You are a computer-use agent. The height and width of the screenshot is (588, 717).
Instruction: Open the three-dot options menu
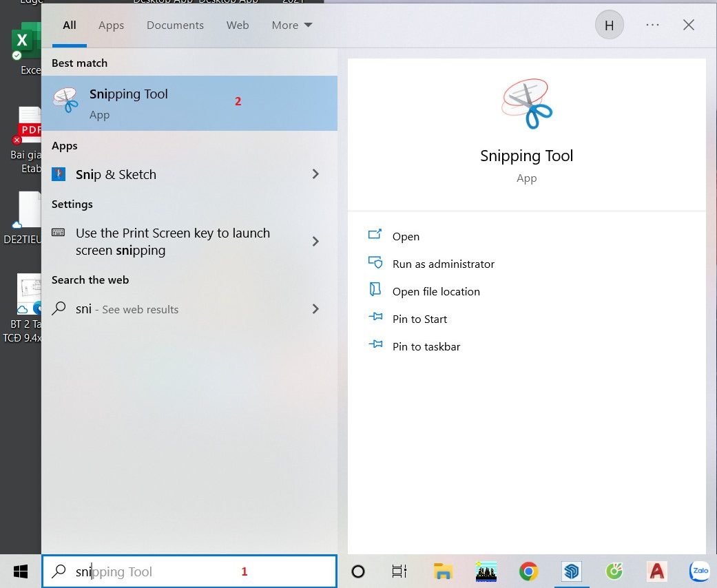point(652,25)
